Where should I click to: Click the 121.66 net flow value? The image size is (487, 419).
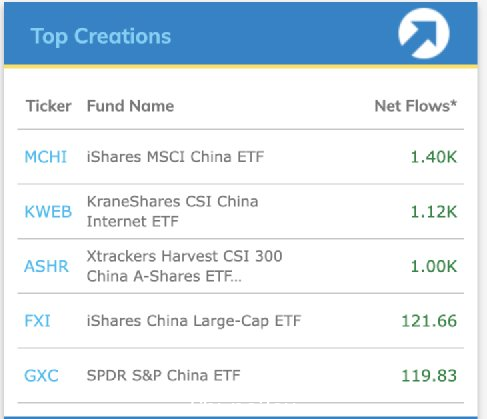point(429,321)
